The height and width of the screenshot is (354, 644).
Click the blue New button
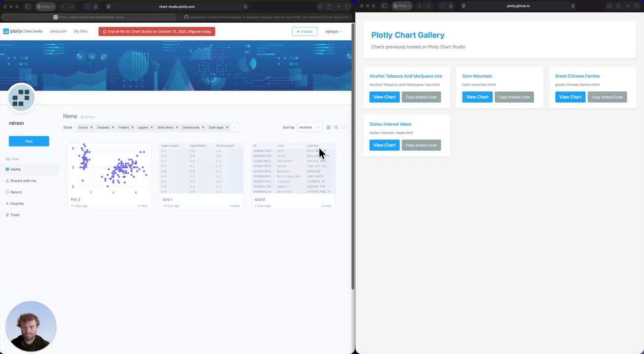[x=29, y=141]
